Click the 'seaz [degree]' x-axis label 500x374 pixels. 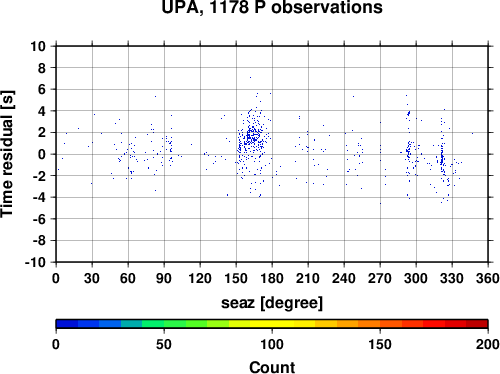(x=272, y=303)
